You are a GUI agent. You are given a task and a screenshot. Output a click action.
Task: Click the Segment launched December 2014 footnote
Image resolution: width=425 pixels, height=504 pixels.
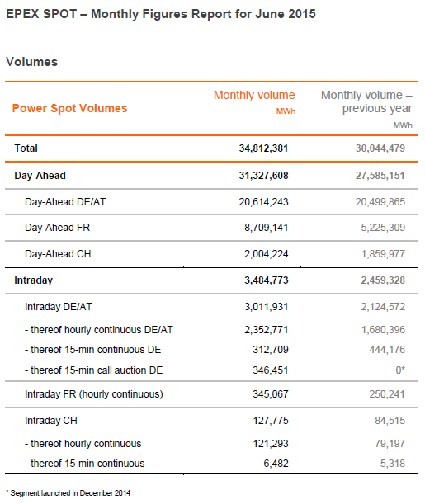click(x=68, y=493)
